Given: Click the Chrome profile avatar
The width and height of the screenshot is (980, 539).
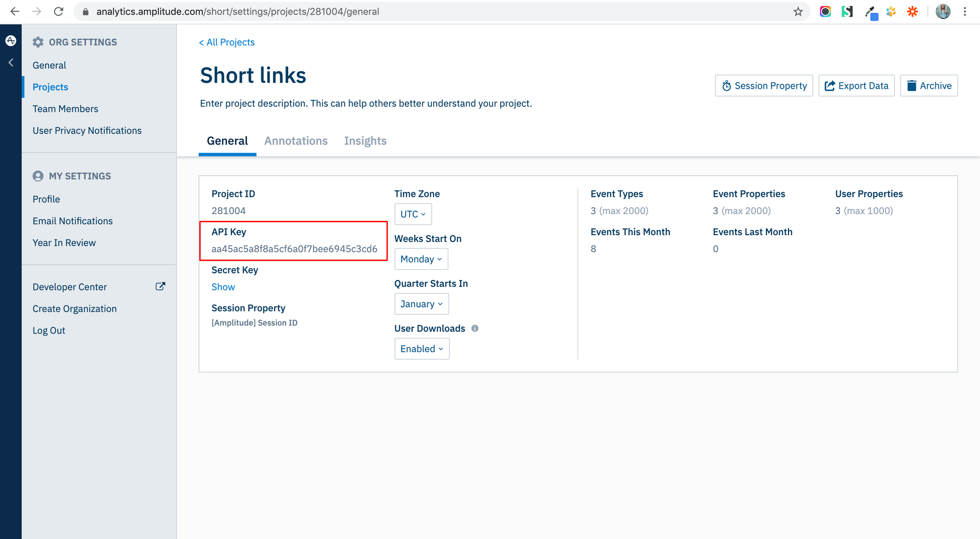Looking at the screenshot, I should point(943,12).
